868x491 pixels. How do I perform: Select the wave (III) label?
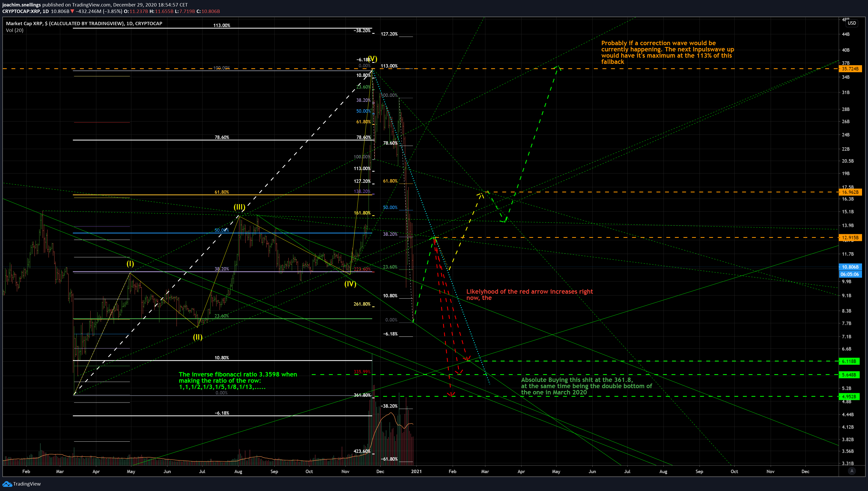[239, 207]
